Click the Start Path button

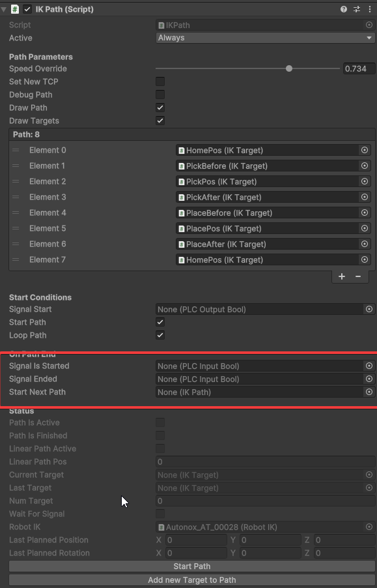pyautogui.click(x=191, y=566)
